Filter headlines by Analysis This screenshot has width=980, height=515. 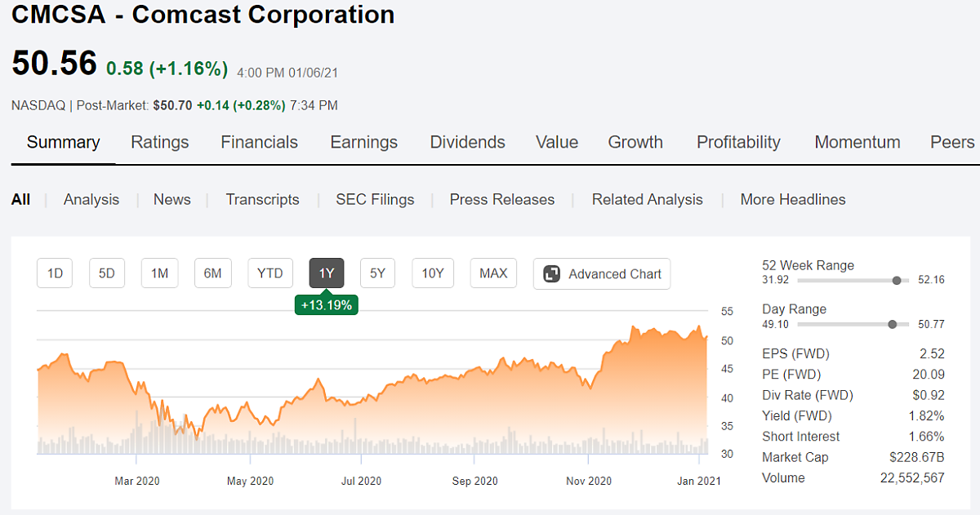pyautogui.click(x=91, y=199)
